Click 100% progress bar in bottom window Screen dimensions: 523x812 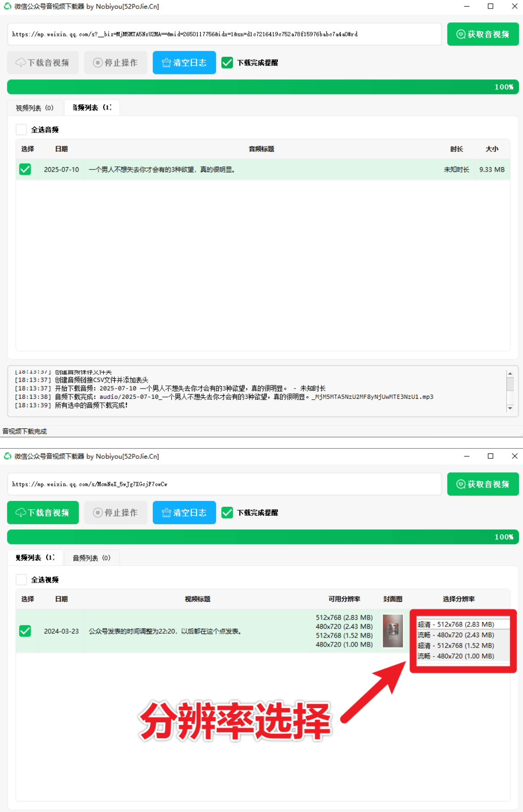click(263, 537)
